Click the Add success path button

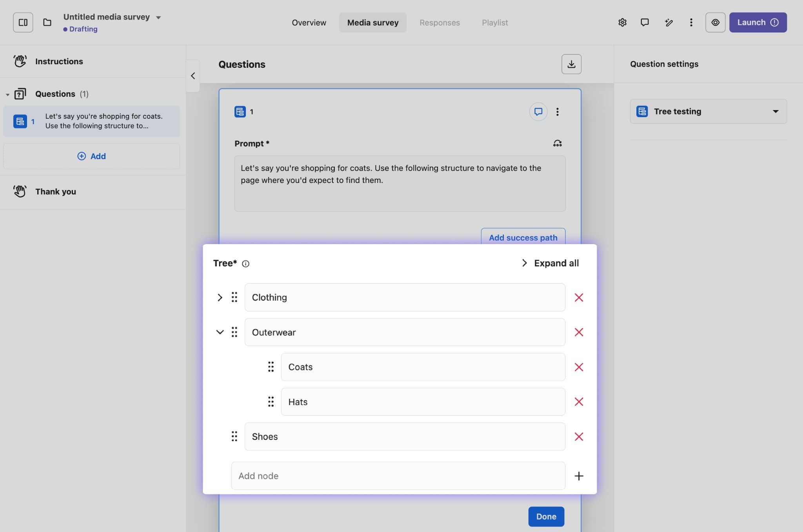(523, 237)
